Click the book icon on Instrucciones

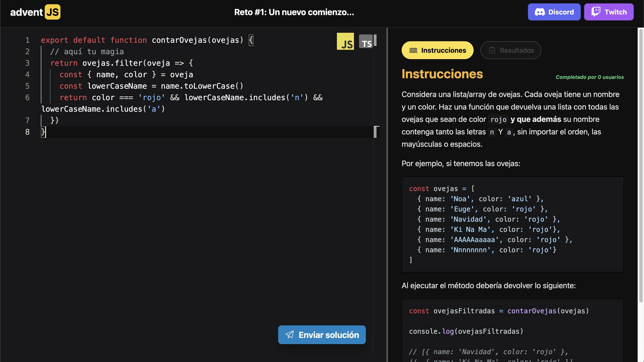click(x=413, y=50)
